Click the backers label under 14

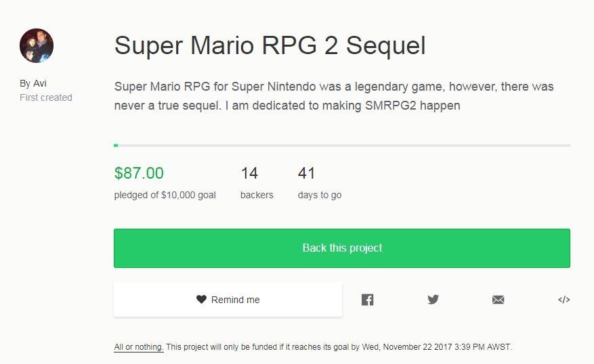tap(257, 195)
